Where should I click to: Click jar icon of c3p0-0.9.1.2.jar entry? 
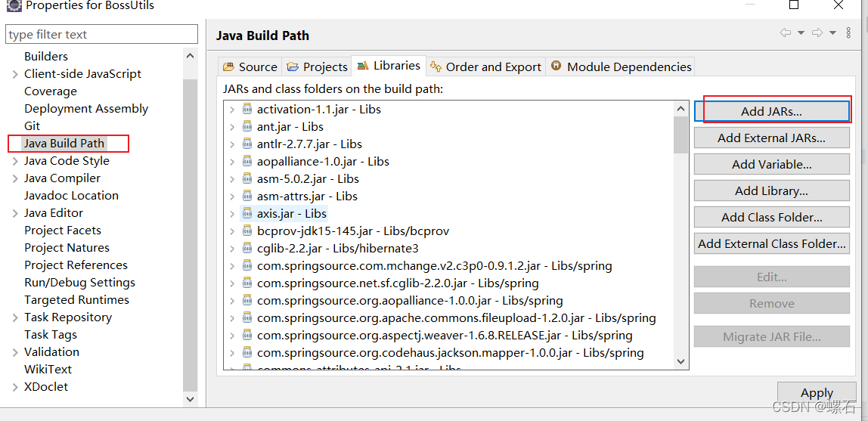coord(247,265)
